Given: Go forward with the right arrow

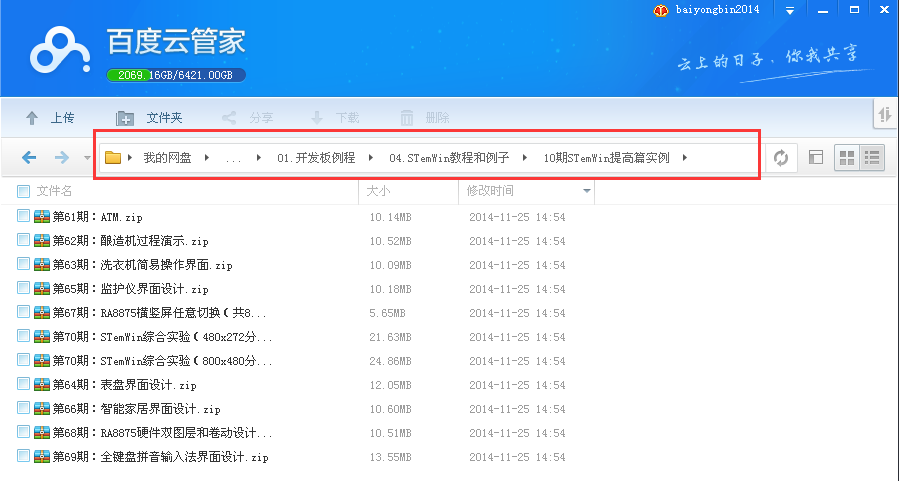Looking at the screenshot, I should pyautogui.click(x=62, y=157).
